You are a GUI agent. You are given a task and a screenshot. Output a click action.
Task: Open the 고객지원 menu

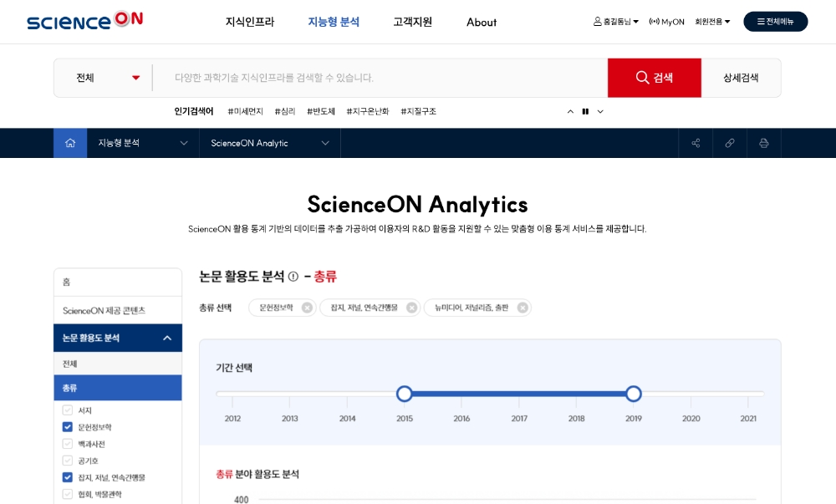(x=413, y=22)
